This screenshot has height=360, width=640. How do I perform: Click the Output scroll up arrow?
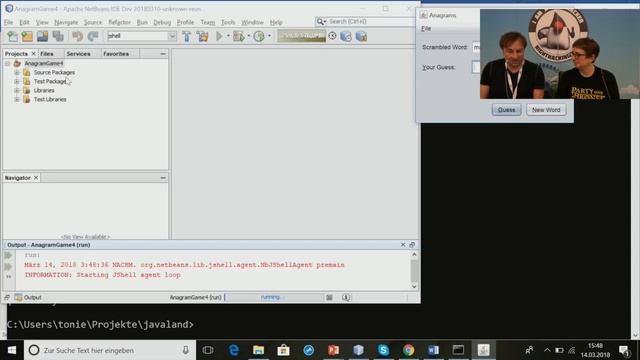(414, 254)
